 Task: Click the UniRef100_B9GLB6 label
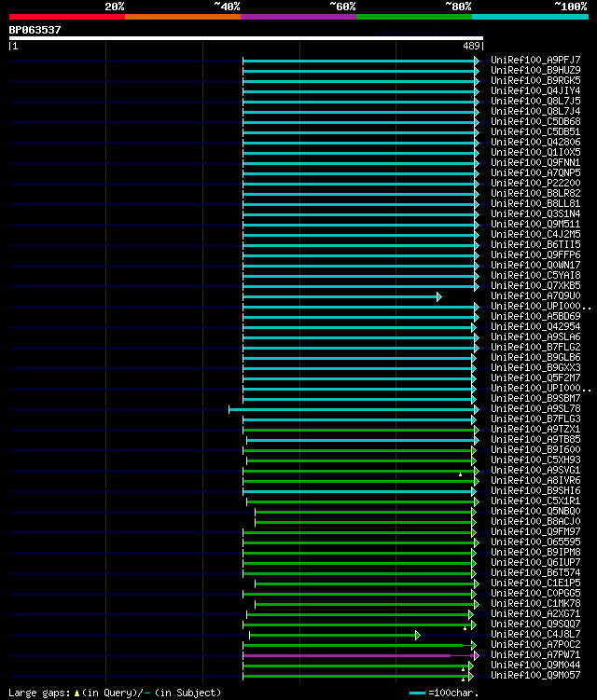(x=535, y=358)
